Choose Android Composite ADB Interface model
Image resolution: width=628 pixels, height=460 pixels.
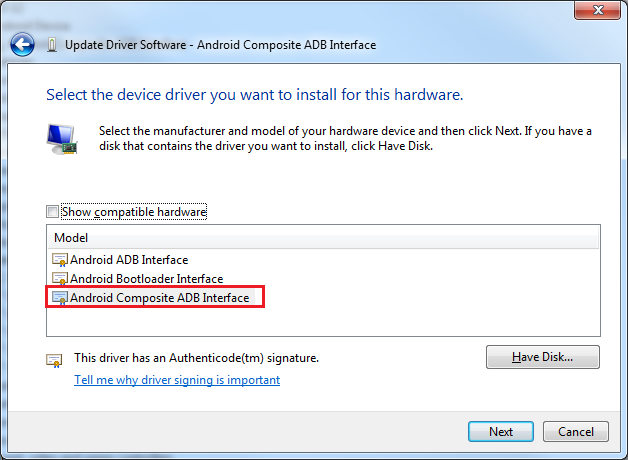[x=159, y=297]
